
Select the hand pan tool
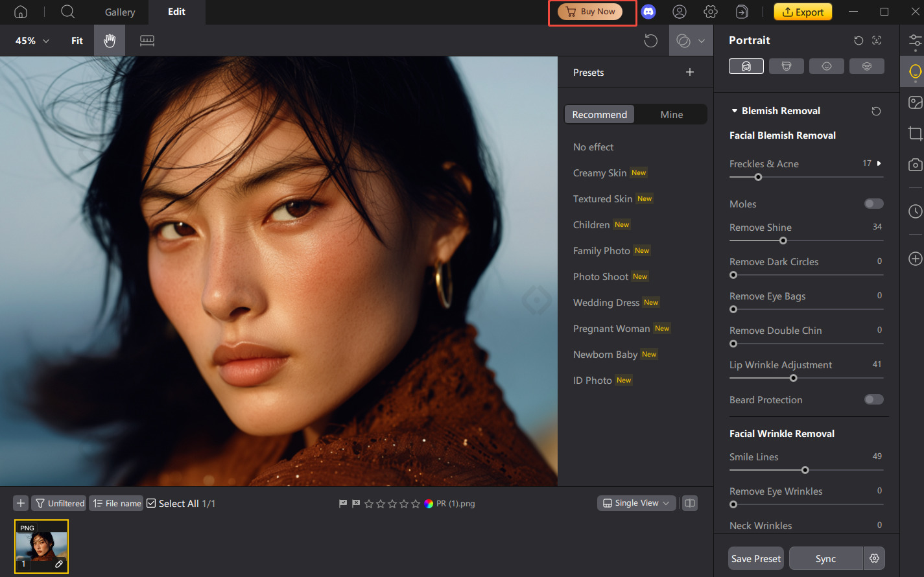(x=110, y=41)
